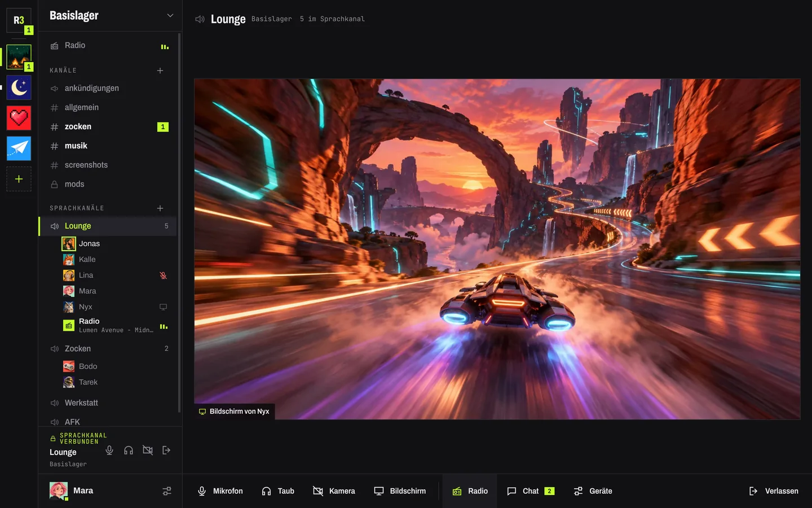
Task: Open the zocken channel with unread badge
Action: tap(108, 127)
